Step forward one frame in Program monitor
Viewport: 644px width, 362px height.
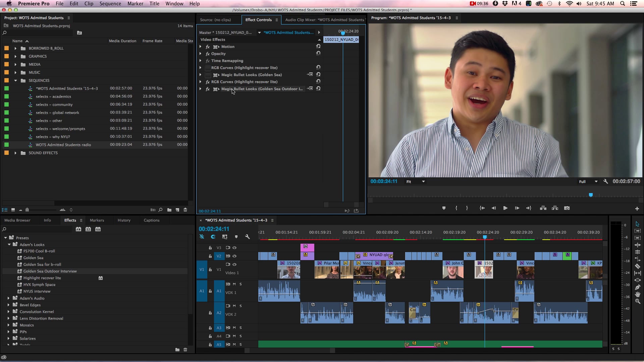pos(517,208)
